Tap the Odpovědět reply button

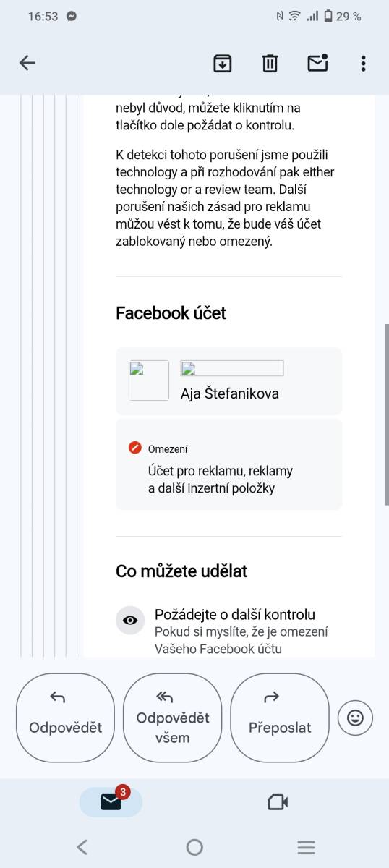[65, 718]
